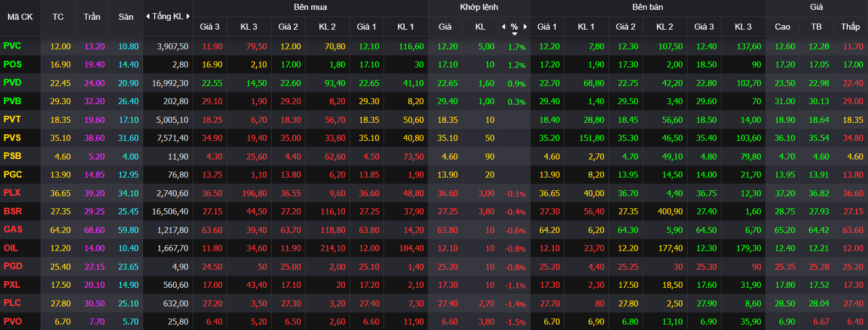This screenshot has height=330, width=868.
Task: Click the Bên bán group header
Action: point(648,7)
